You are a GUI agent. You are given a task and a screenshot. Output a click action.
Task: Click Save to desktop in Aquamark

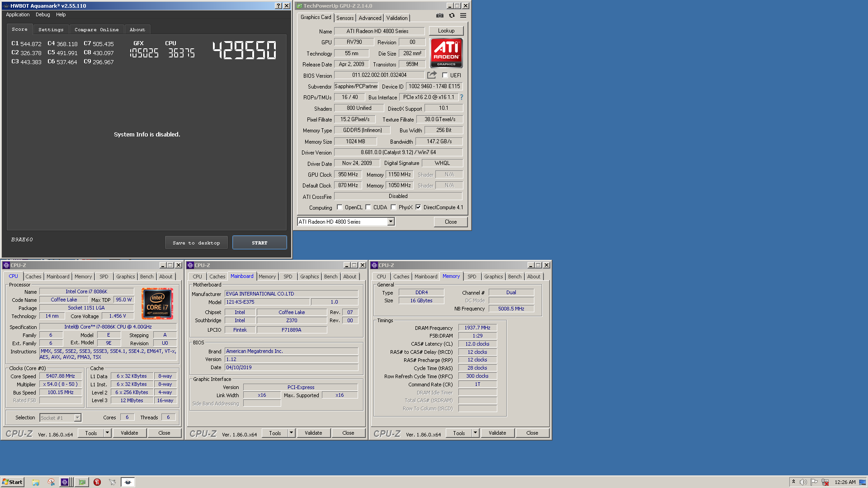(x=196, y=243)
